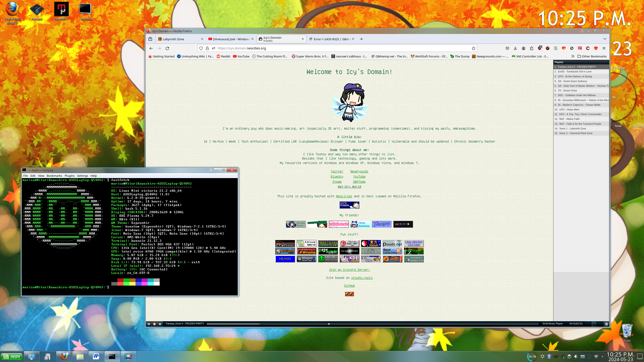The height and width of the screenshot is (362, 644).
Task: Expand hidden system tray icons arrow
Action: click(x=602, y=356)
